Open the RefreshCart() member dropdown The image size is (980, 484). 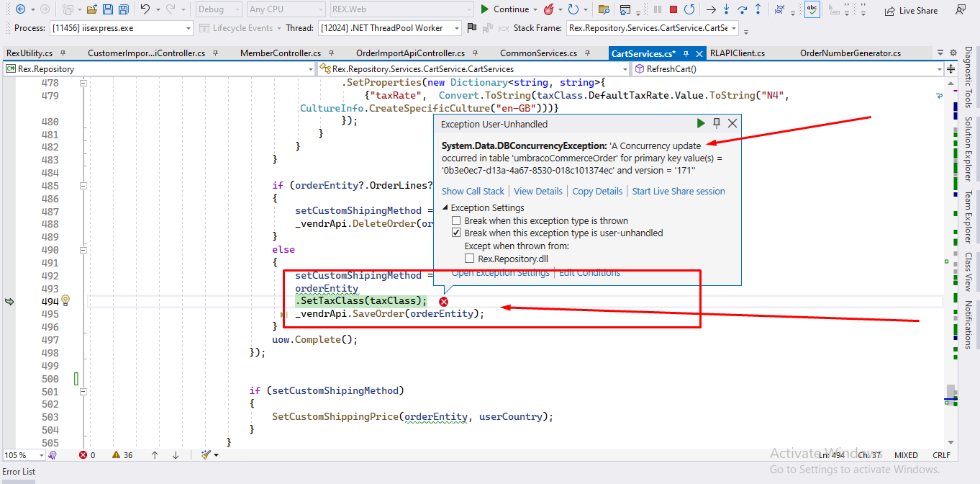coord(788,69)
